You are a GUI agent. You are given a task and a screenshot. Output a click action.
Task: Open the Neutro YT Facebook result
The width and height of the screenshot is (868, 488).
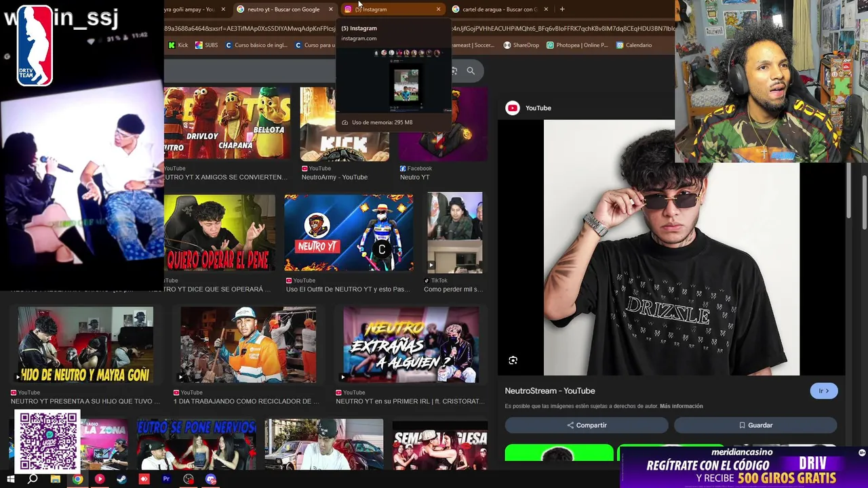[414, 178]
